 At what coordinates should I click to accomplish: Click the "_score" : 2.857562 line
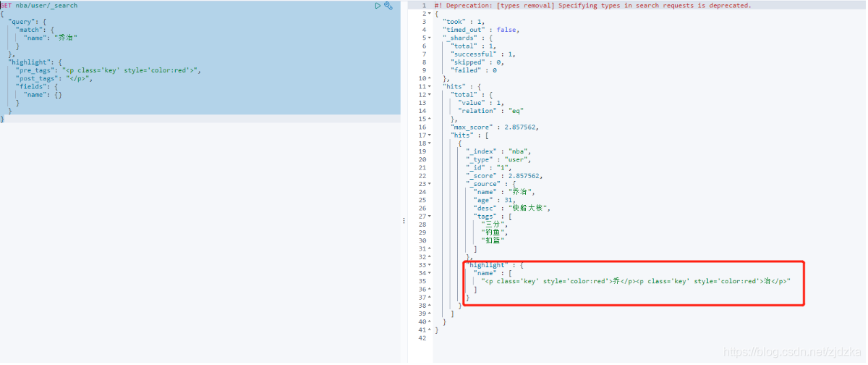505,176
